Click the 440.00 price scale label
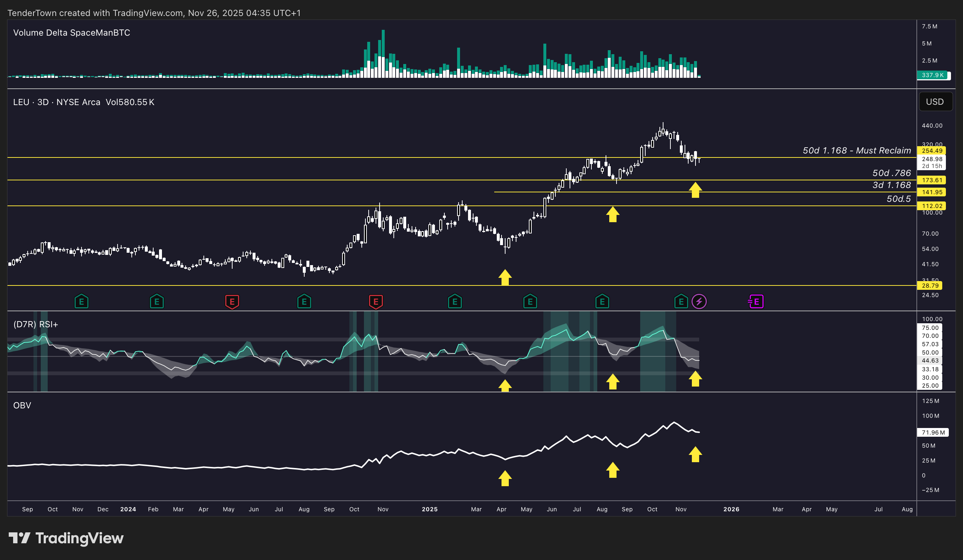Viewport: 963px width, 560px height. click(x=932, y=125)
